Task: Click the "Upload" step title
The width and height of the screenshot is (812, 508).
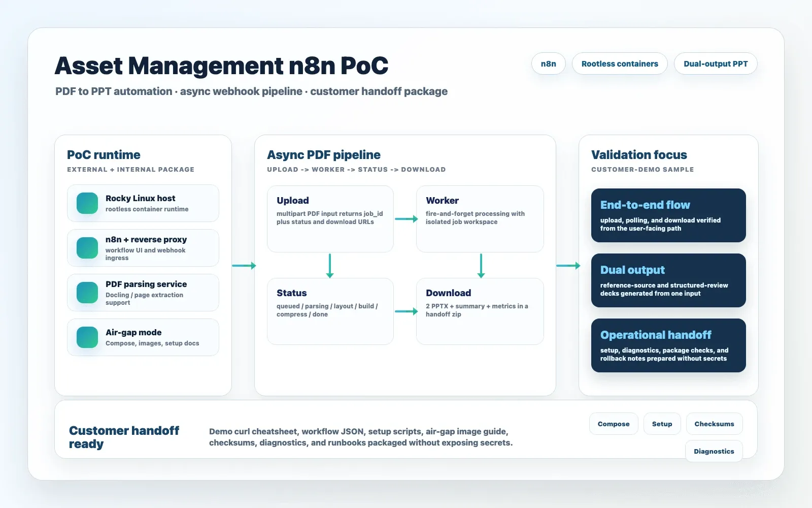Action: (293, 201)
